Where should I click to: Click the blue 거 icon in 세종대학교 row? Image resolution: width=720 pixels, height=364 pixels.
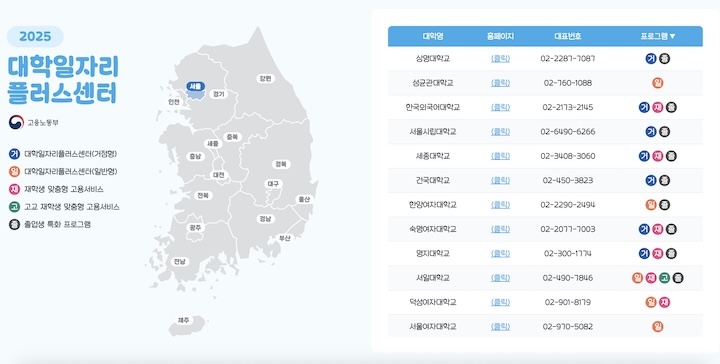(x=644, y=156)
